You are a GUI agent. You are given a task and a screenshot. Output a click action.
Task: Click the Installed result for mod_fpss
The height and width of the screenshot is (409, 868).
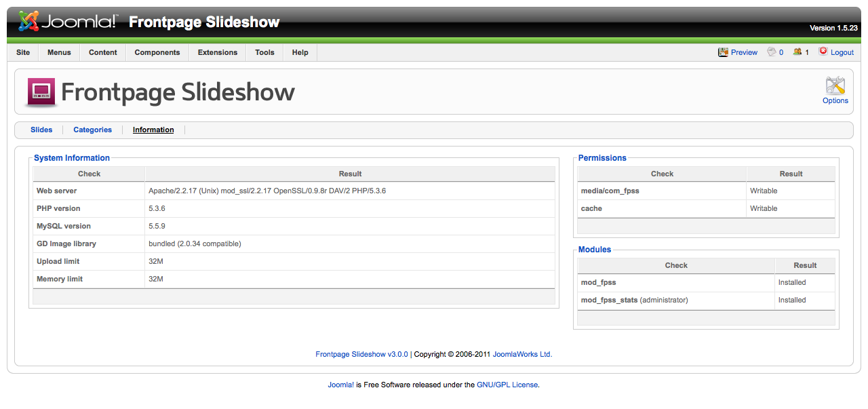pyautogui.click(x=792, y=282)
